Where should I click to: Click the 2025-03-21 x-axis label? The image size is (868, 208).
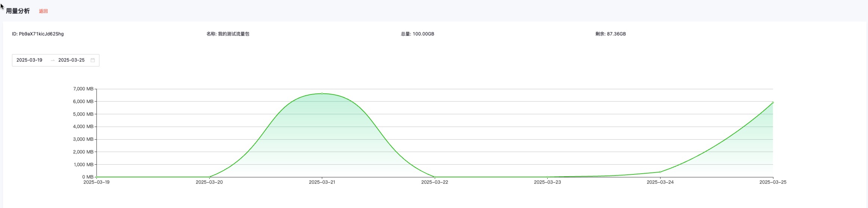click(322, 182)
